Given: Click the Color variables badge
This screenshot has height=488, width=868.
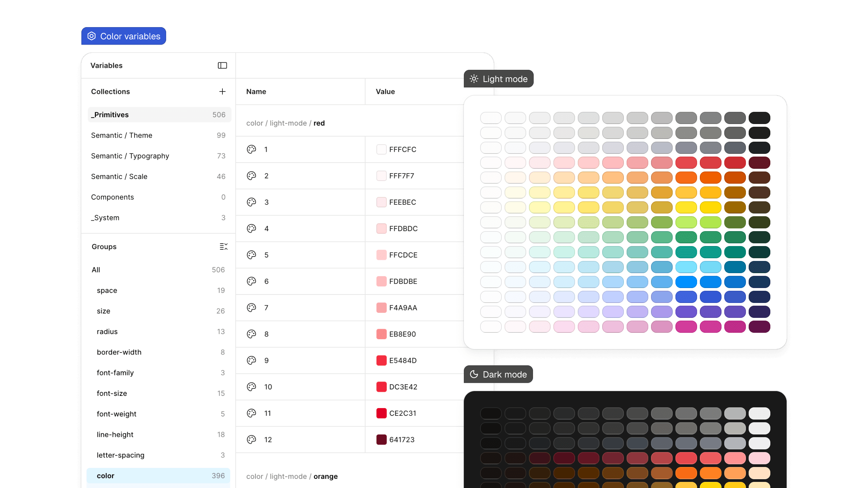Looking at the screenshot, I should 124,36.
